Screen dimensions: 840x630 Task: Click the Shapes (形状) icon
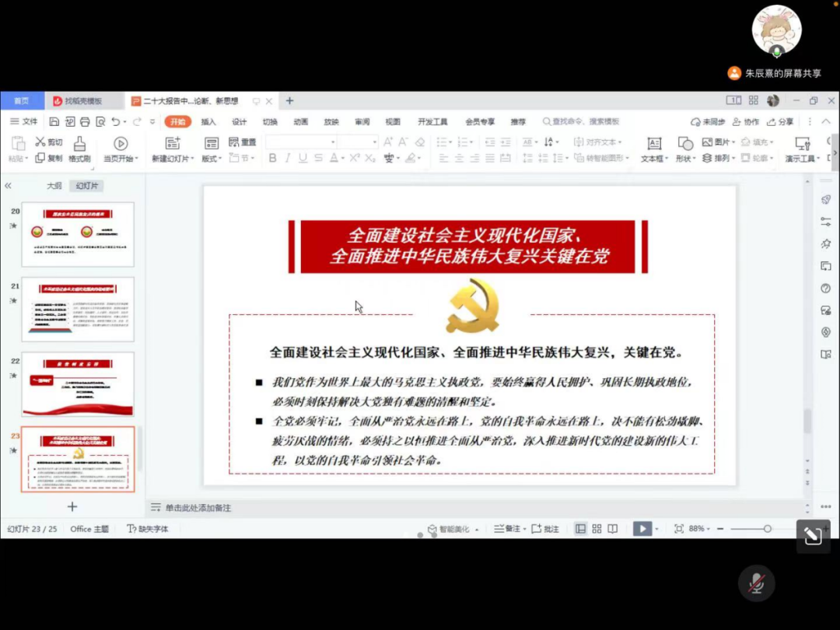point(685,143)
